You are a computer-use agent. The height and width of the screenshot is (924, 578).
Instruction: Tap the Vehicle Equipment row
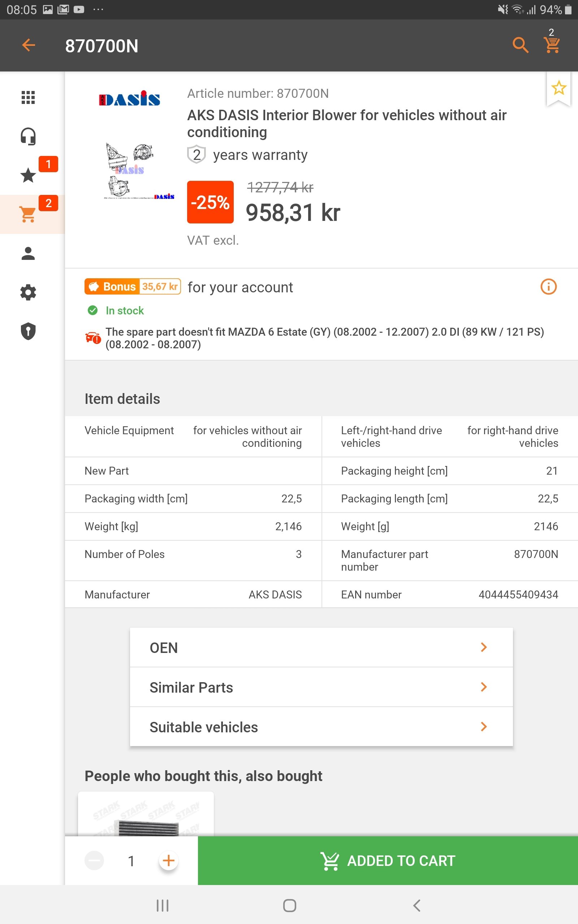(x=193, y=436)
